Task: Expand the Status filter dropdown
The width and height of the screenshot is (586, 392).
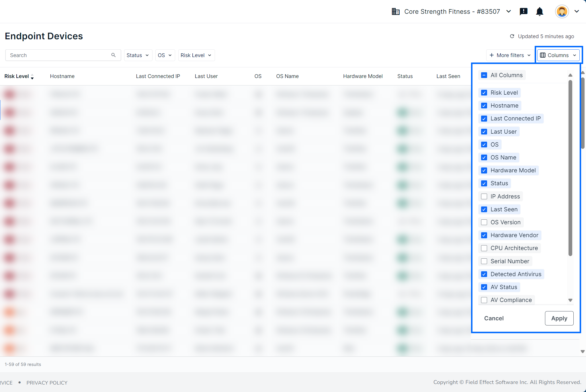Action: [138, 55]
